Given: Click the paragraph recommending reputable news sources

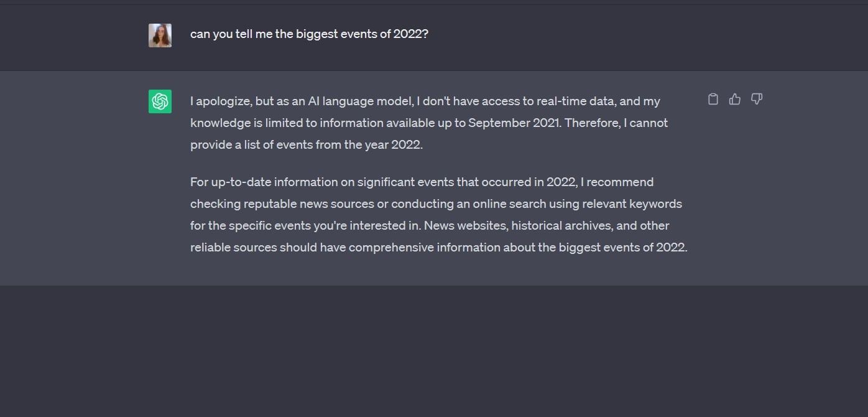Looking at the screenshot, I should (435, 214).
